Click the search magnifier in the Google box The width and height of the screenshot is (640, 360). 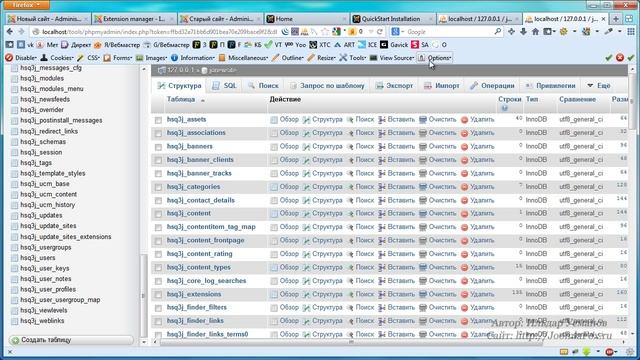(497, 31)
